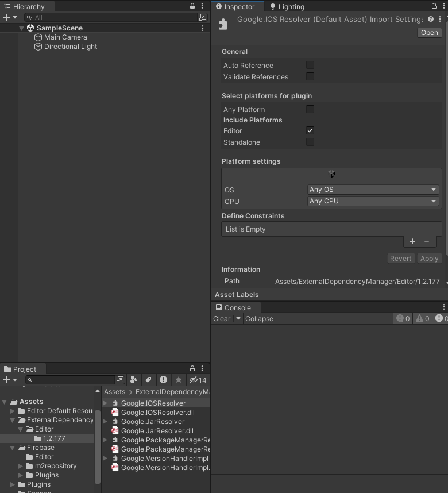This screenshot has height=493, width=448.
Task: Expand Editor Default Resources folder
Action: coord(13,411)
